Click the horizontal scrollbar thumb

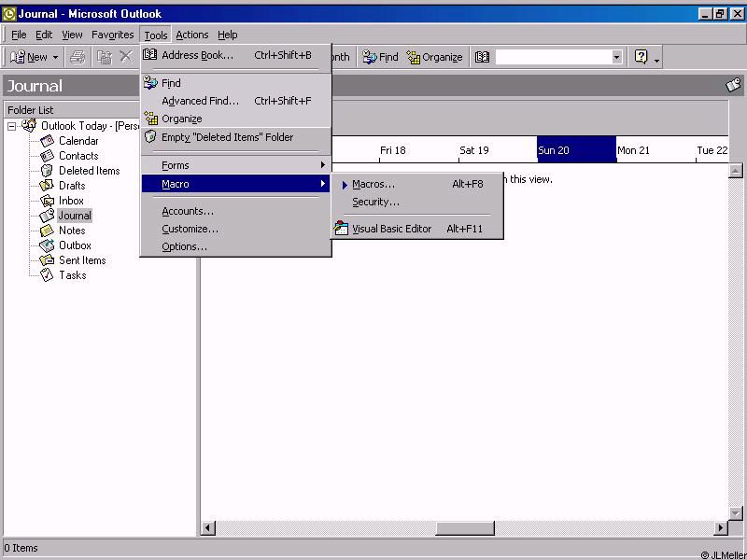coord(465,527)
